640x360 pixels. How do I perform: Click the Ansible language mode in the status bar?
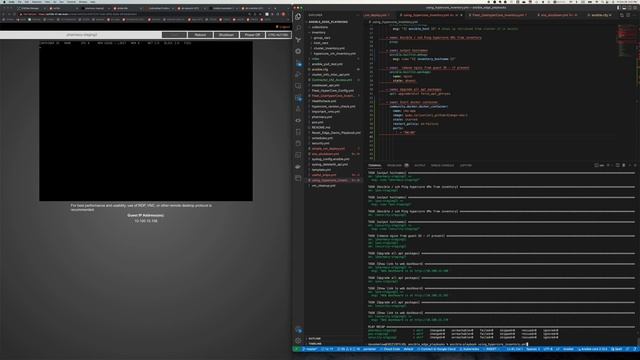coord(568,349)
